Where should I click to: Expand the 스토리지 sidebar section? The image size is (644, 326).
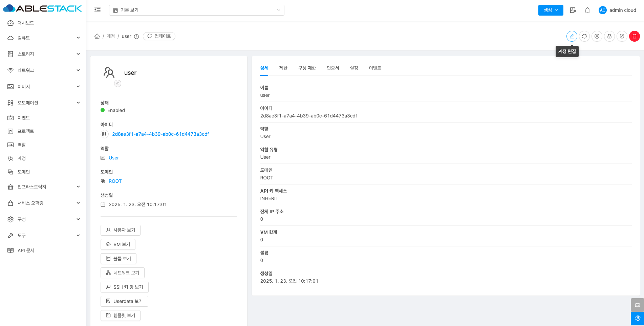[43, 54]
